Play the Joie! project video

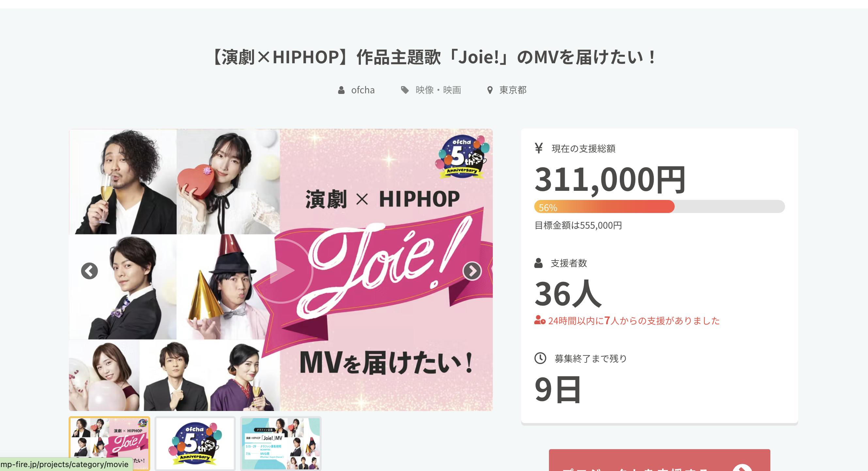pyautogui.click(x=281, y=271)
